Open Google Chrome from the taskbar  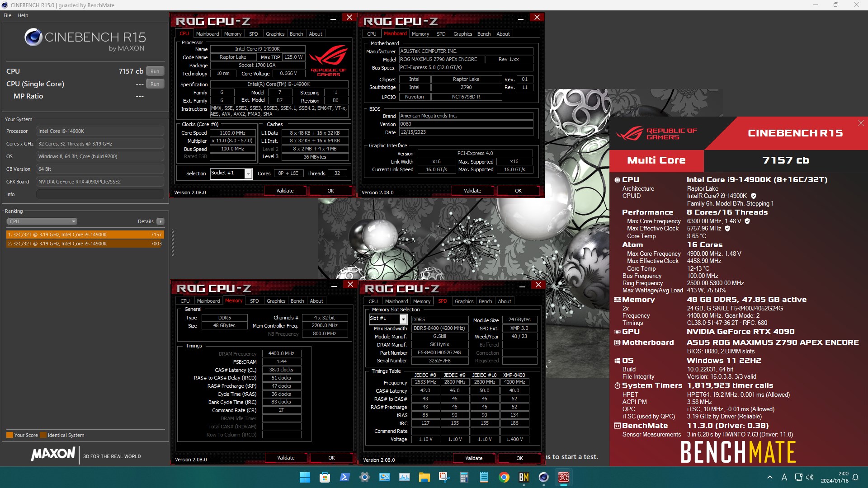504,477
